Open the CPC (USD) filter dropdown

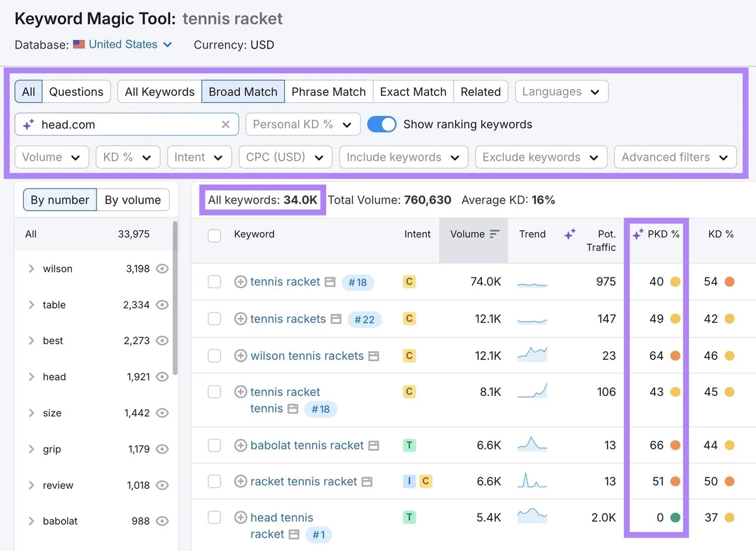(x=285, y=157)
